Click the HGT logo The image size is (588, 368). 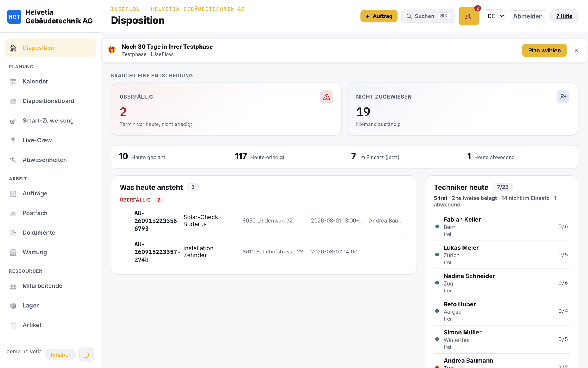pyautogui.click(x=14, y=16)
